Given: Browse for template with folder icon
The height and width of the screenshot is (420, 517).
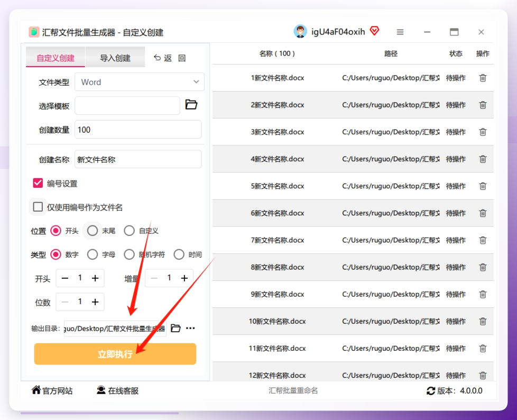Looking at the screenshot, I should point(191,105).
